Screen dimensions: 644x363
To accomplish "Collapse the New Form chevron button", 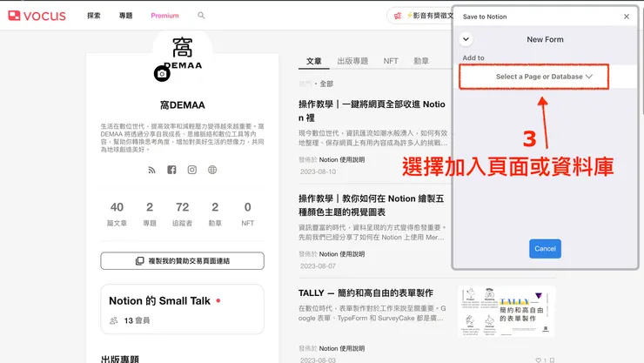I will (466, 39).
